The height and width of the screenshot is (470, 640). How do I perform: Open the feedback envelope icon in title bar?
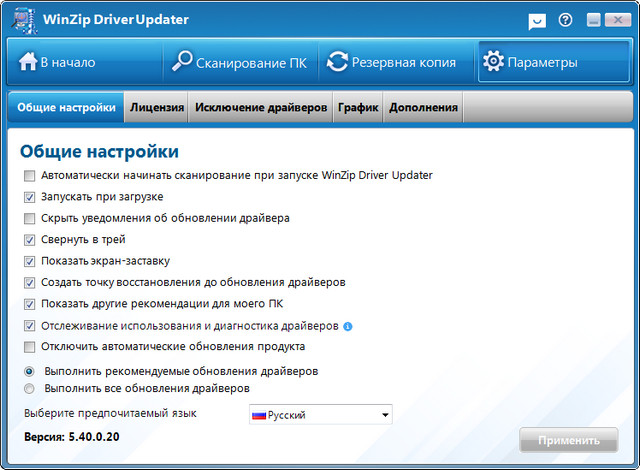click(x=537, y=20)
